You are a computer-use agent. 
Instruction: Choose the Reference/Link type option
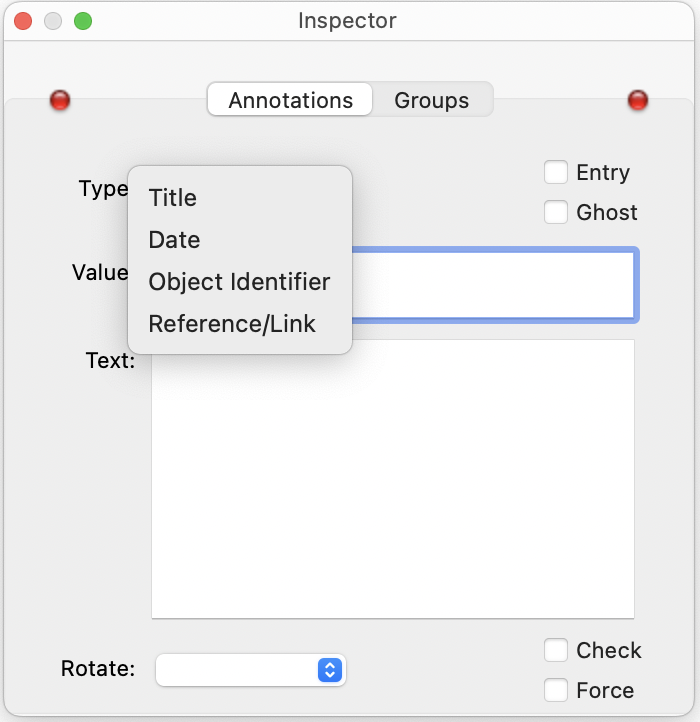tap(232, 324)
